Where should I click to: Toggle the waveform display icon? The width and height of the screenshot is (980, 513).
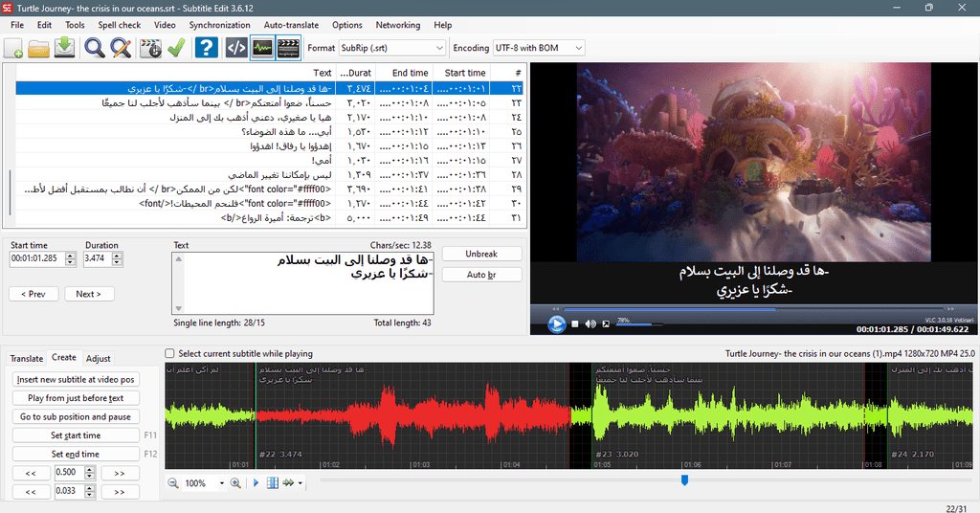coord(262,48)
